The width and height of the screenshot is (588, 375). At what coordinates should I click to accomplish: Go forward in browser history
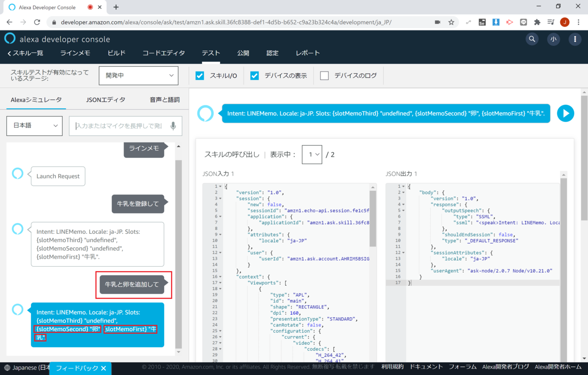coord(23,22)
